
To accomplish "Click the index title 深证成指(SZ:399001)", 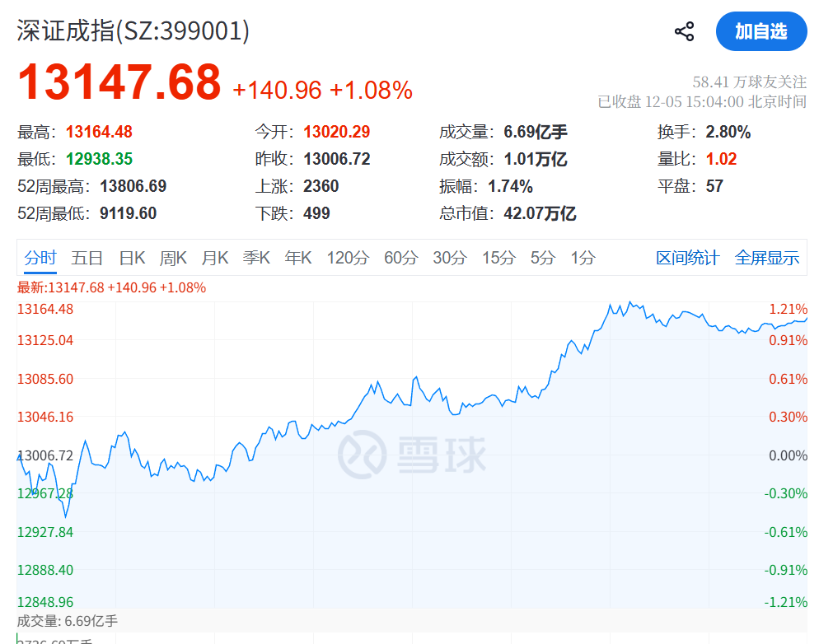I will [133, 30].
